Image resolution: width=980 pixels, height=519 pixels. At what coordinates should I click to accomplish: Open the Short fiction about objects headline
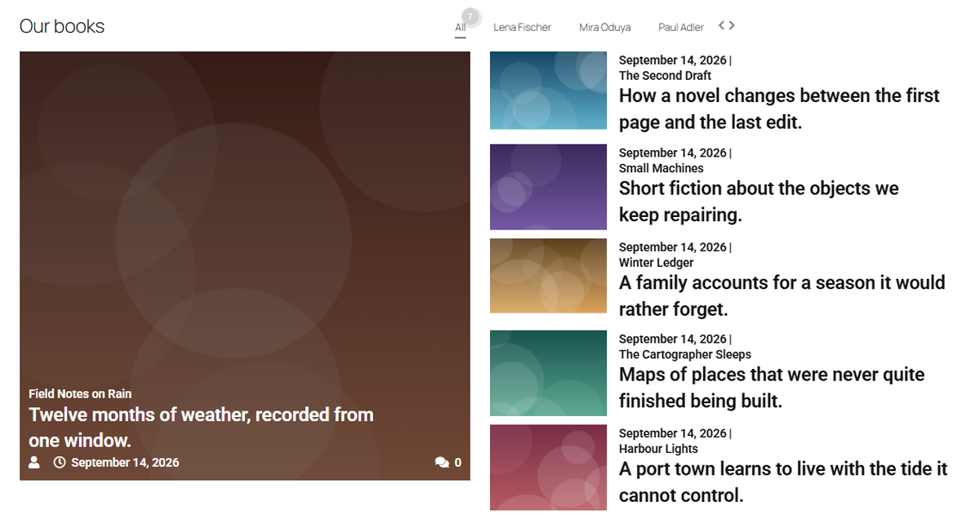point(759,202)
